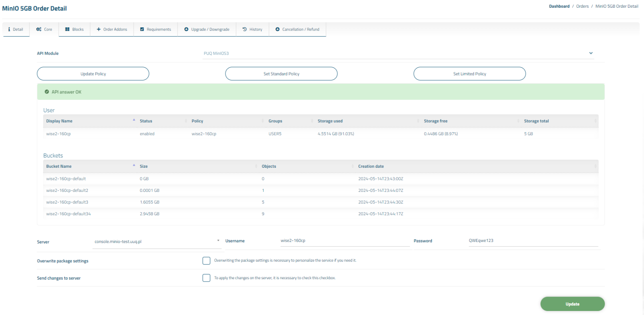Select the wise2-160cp-default bucket row
Screen dimensions: 644x315
coord(321,179)
